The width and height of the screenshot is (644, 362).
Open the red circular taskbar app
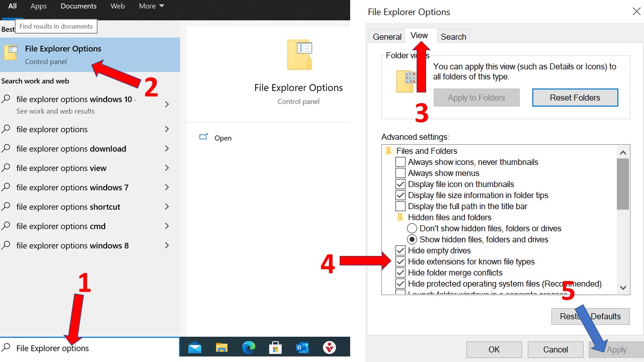(330, 347)
